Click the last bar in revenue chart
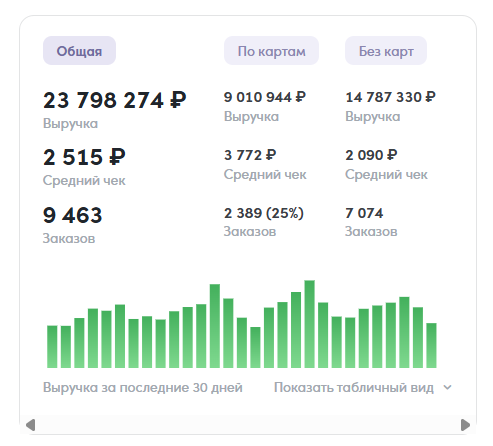 coord(431,345)
